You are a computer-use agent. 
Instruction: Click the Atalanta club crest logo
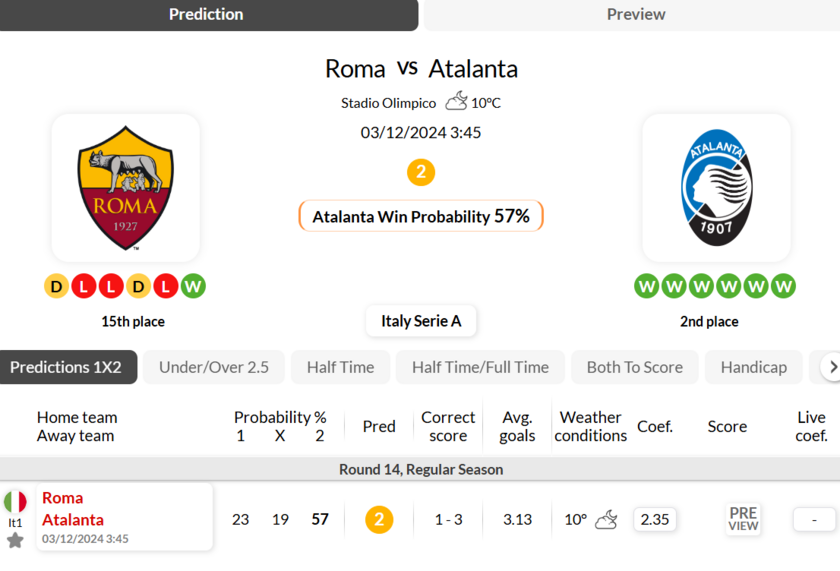[x=716, y=188]
